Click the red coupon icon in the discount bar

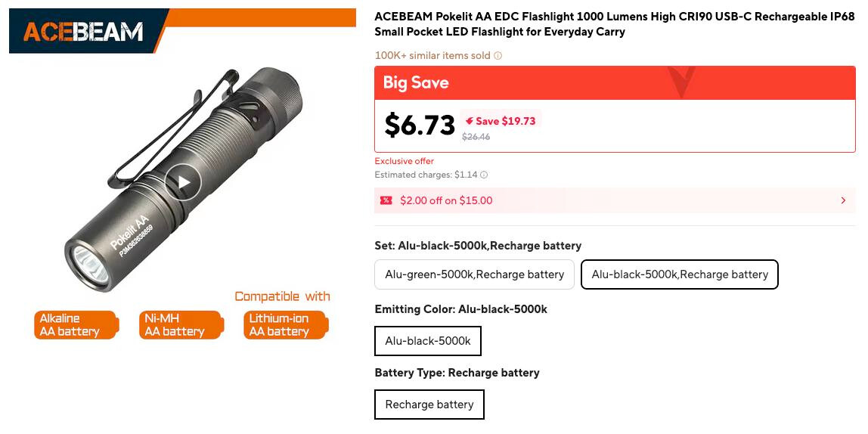[x=386, y=200]
